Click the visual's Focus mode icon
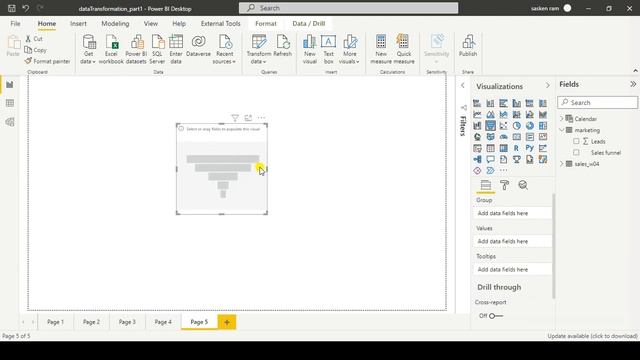This screenshot has height=360, width=640. tap(248, 118)
